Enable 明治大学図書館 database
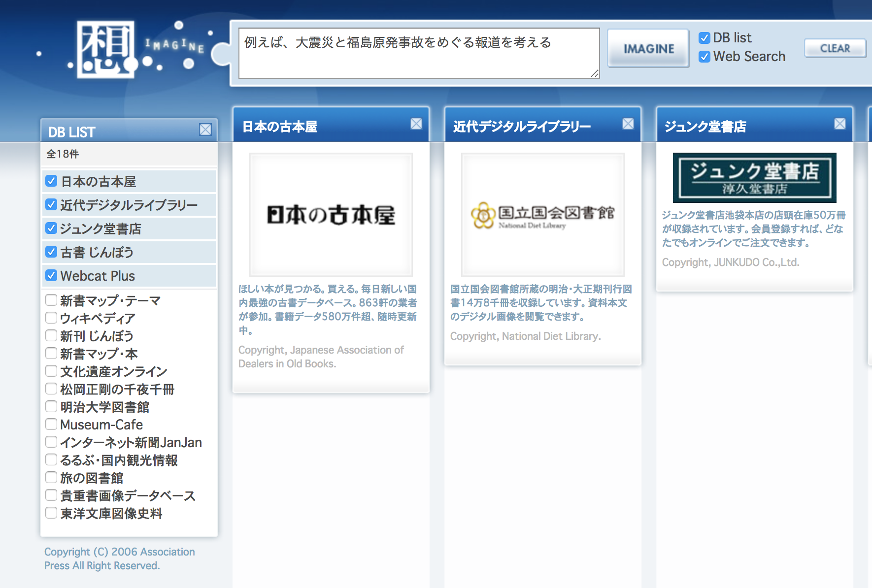 (x=51, y=406)
